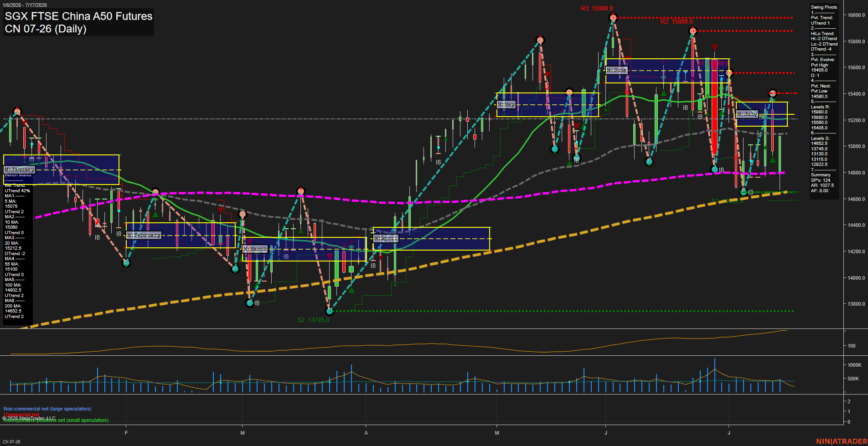Click the 500K volume axis label

pos(853,379)
